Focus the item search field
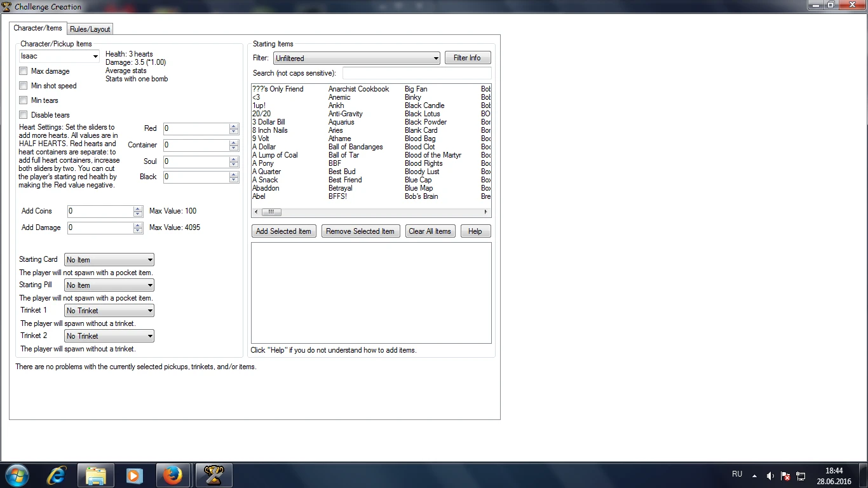868x488 pixels. (417, 73)
